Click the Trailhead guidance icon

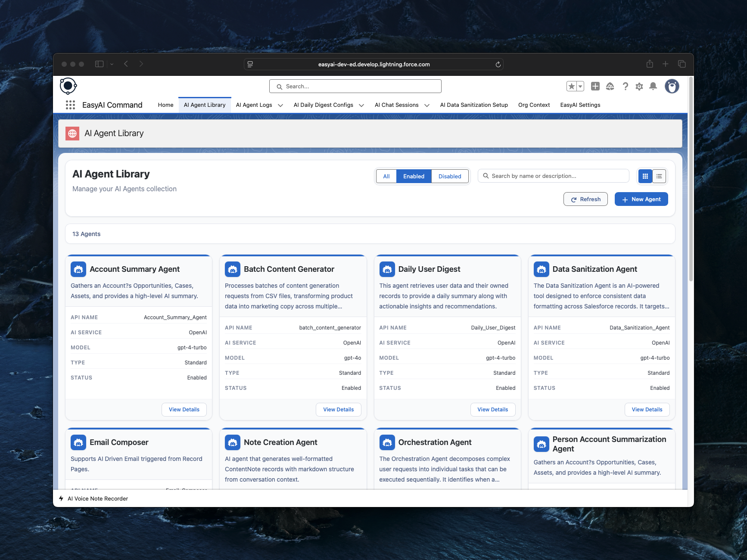coord(610,87)
